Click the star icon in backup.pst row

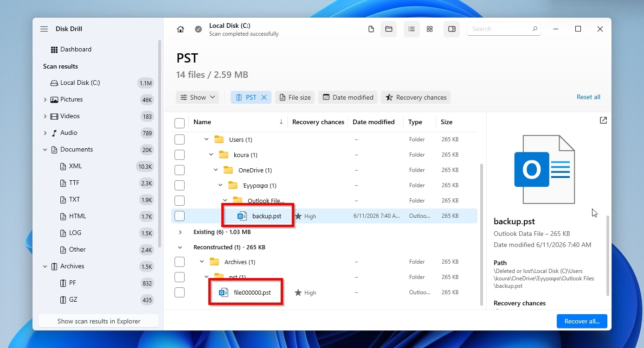tap(298, 216)
